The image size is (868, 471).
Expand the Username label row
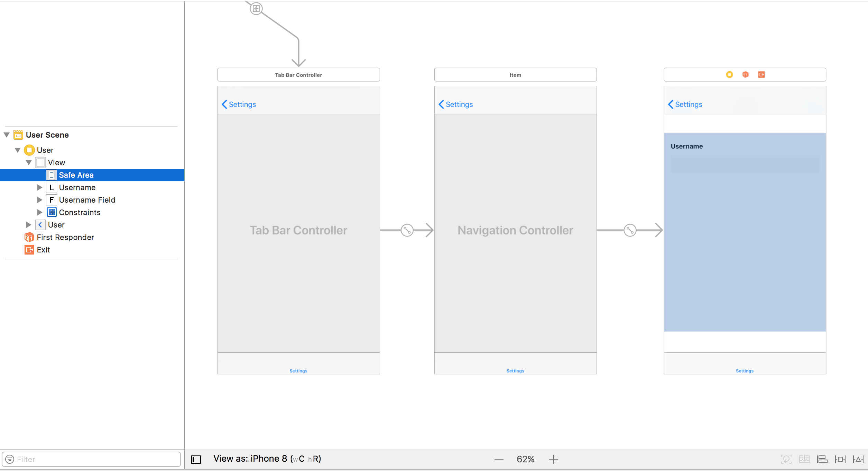pyautogui.click(x=40, y=187)
